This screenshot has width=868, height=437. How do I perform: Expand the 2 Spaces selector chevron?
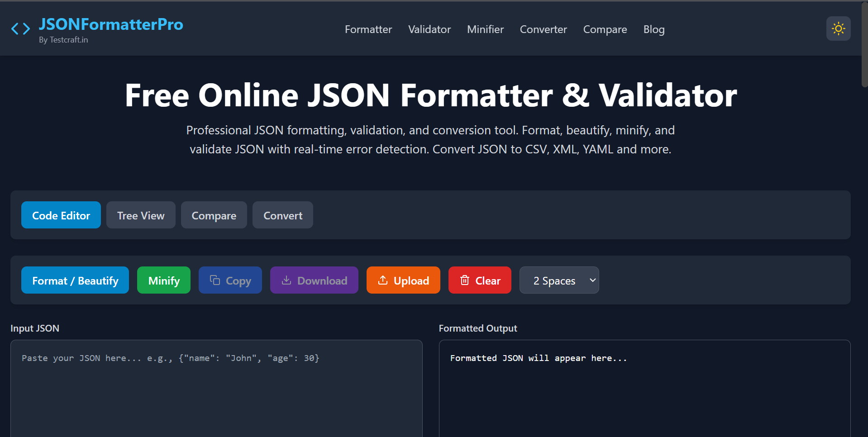[x=591, y=280]
